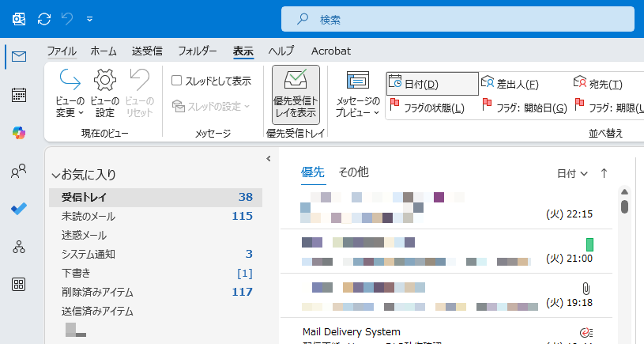Screen dimensions: 644x344
Task: Click inside the 検索 search box
Action: tap(458, 19)
